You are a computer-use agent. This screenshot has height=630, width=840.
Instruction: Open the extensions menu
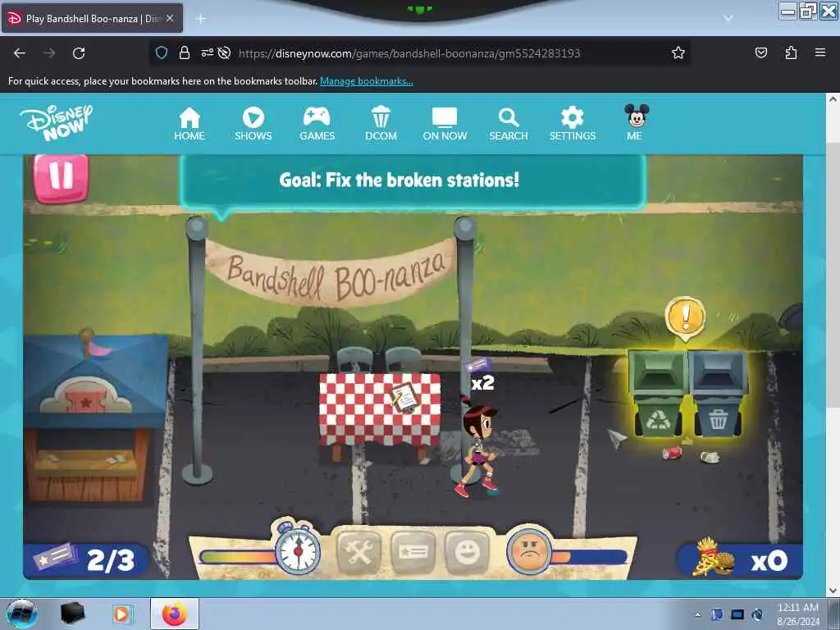pyautogui.click(x=791, y=52)
